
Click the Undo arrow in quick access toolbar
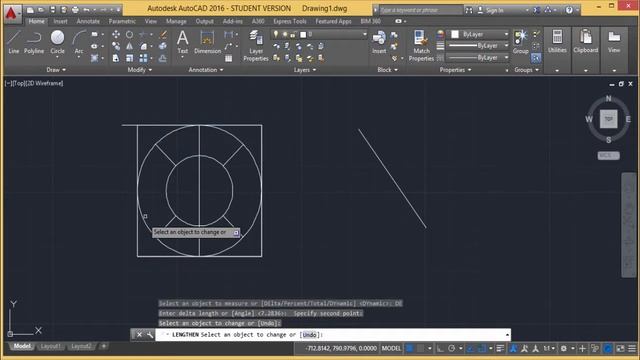click(x=86, y=9)
